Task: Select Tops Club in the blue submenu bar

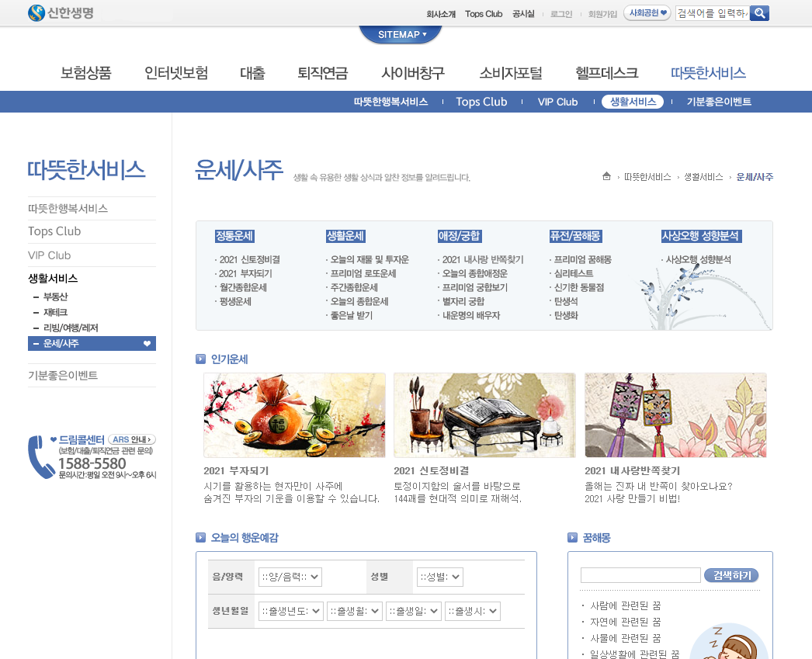Action: click(x=481, y=102)
